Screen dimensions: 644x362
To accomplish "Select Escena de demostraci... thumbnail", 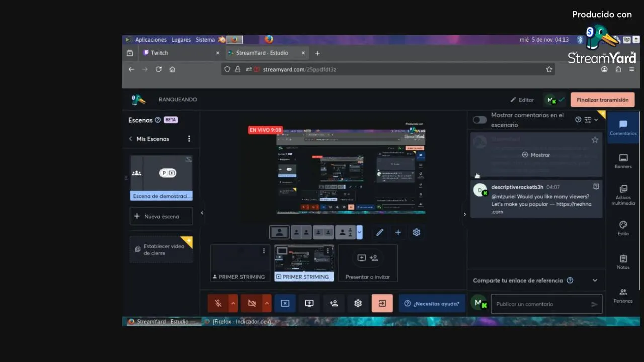I will click(x=161, y=178).
